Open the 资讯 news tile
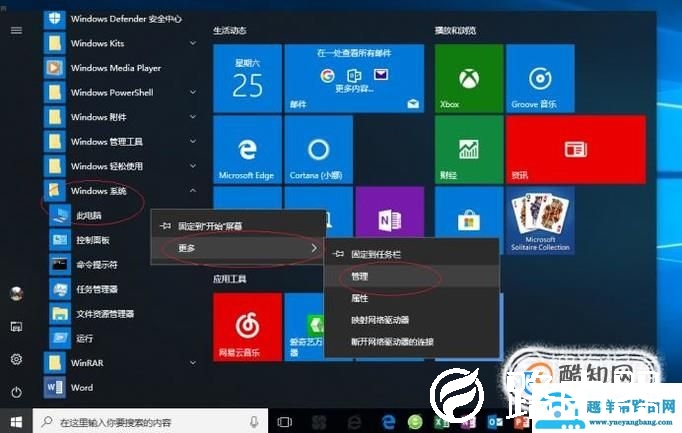This screenshot has width=682, height=433. [576, 150]
